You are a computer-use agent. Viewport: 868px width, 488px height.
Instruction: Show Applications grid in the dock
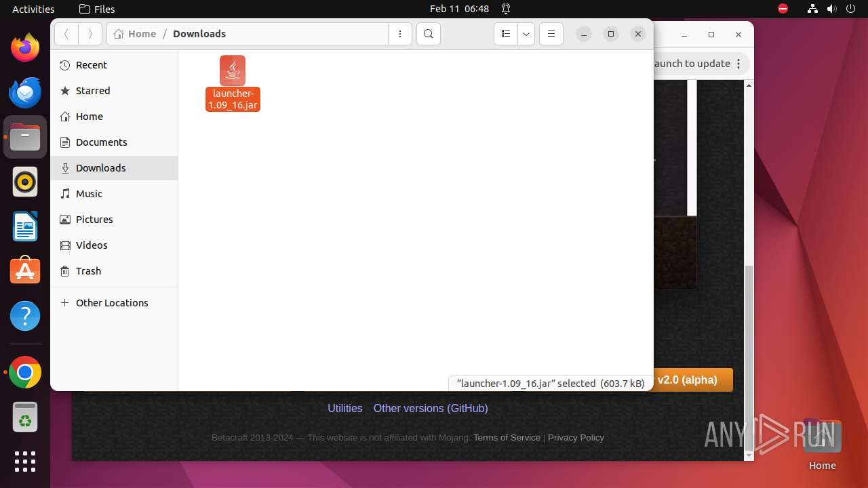coord(25,462)
